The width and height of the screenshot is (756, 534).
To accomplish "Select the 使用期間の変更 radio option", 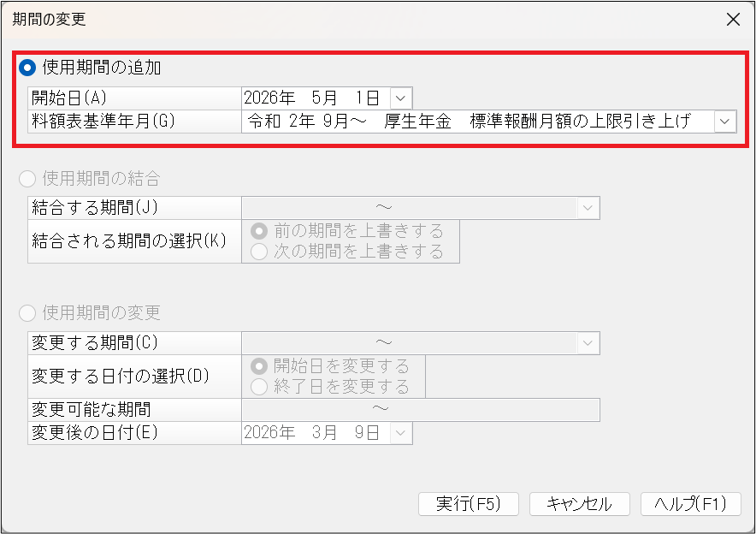I will (x=27, y=312).
